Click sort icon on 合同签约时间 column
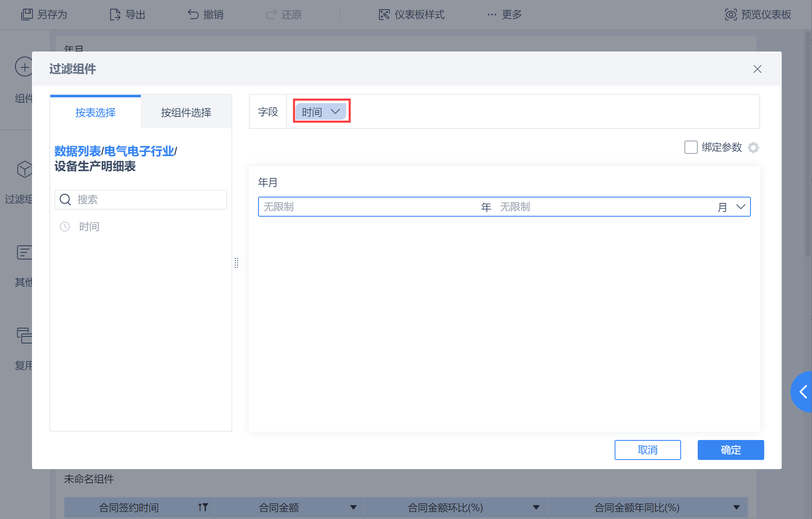This screenshot has width=812, height=519. [203, 507]
